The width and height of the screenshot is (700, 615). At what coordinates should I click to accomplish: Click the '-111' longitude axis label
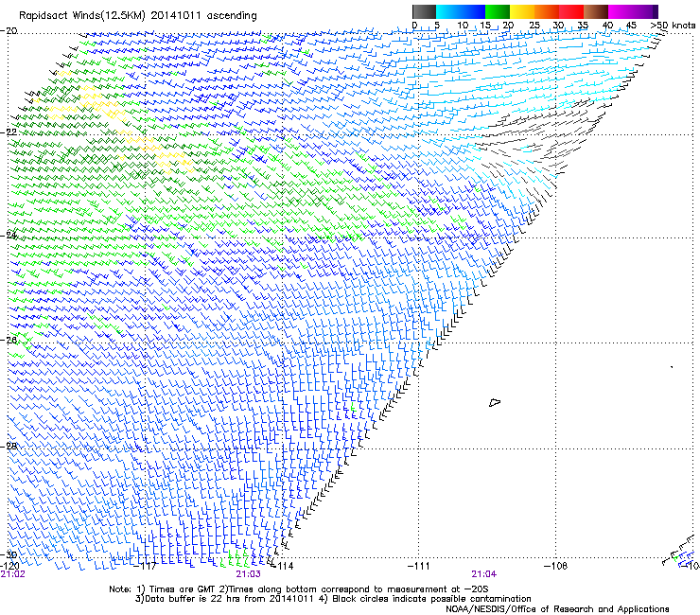tap(419, 566)
